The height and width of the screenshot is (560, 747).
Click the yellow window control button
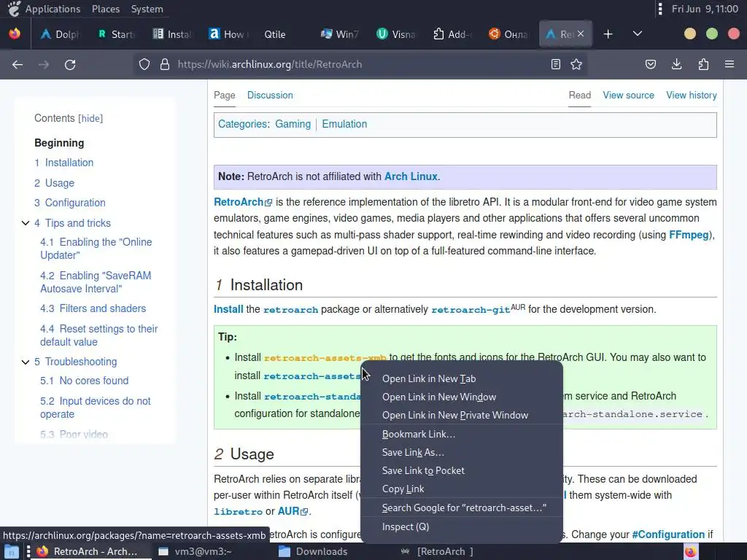(x=690, y=34)
